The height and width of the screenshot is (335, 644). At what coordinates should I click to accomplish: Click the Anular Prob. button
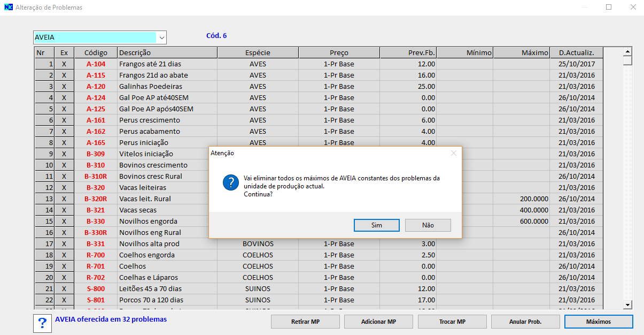[525, 322]
